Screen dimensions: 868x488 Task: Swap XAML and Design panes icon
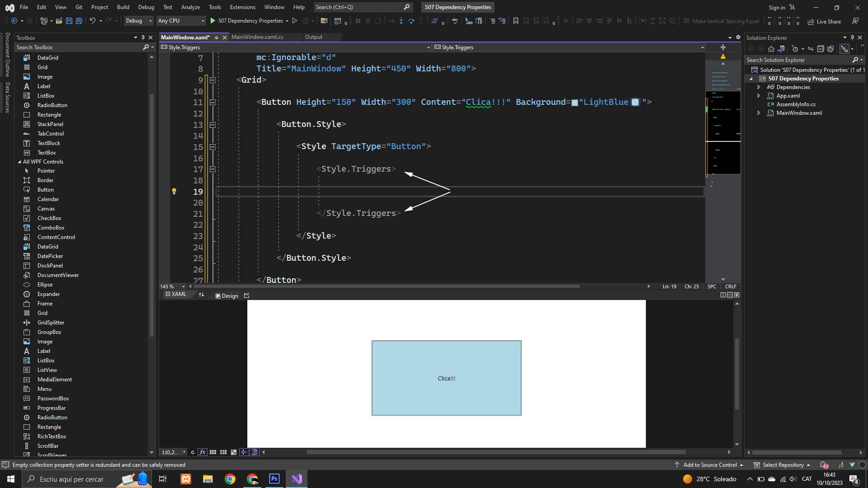tap(202, 295)
